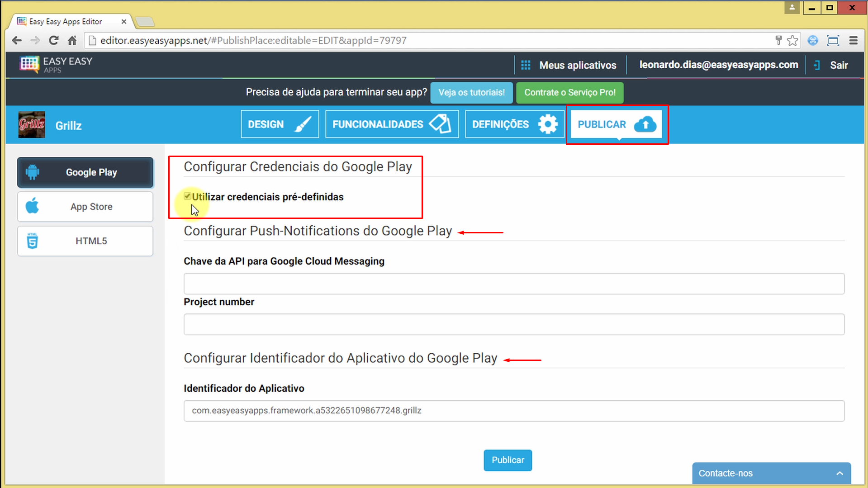This screenshot has width=868, height=488.
Task: Click the FUNCIONALIDADES pages icon
Action: [441, 123]
